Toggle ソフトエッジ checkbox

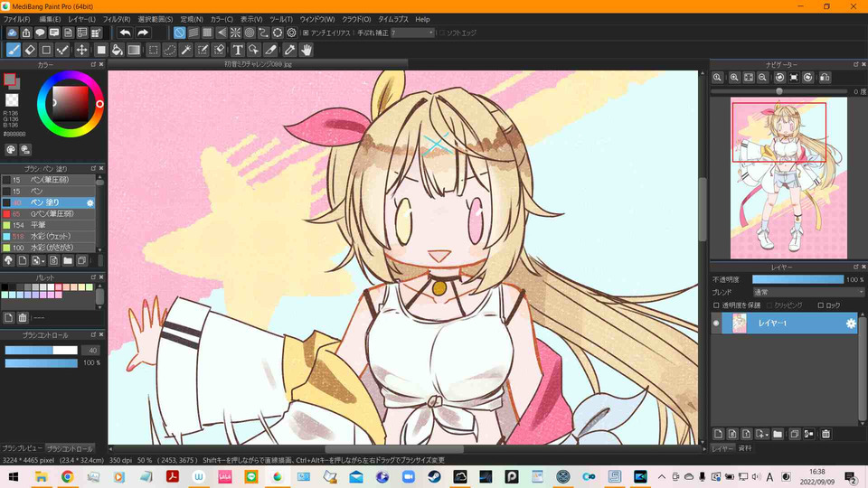442,33
